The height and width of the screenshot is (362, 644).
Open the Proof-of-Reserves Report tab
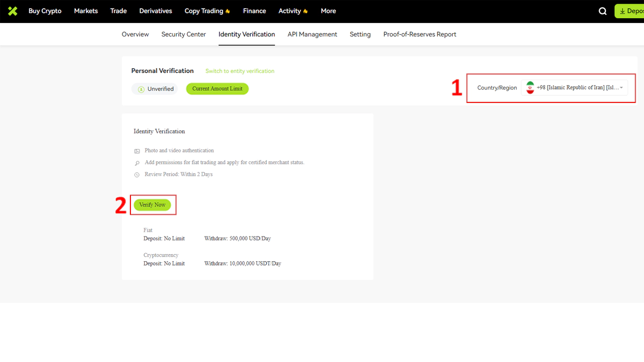tap(420, 34)
